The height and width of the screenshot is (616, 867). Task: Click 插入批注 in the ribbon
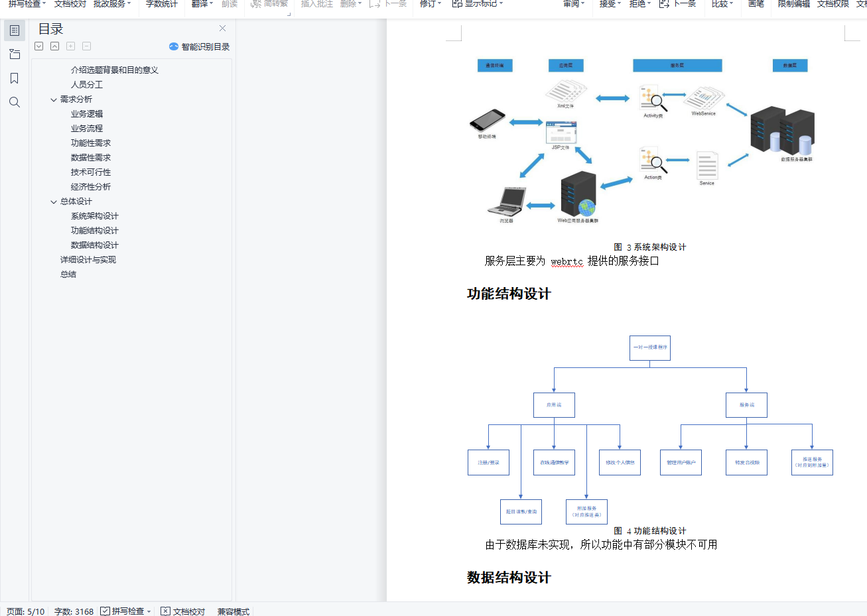317,4
